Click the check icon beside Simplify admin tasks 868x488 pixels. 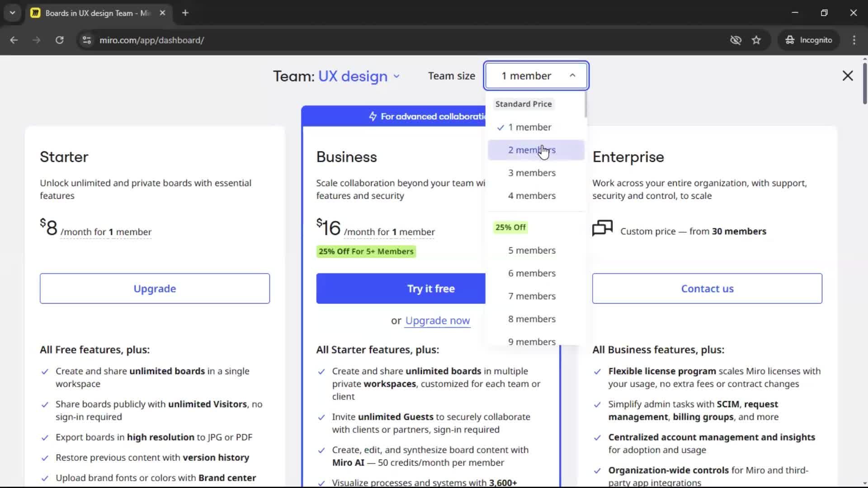tap(597, 405)
